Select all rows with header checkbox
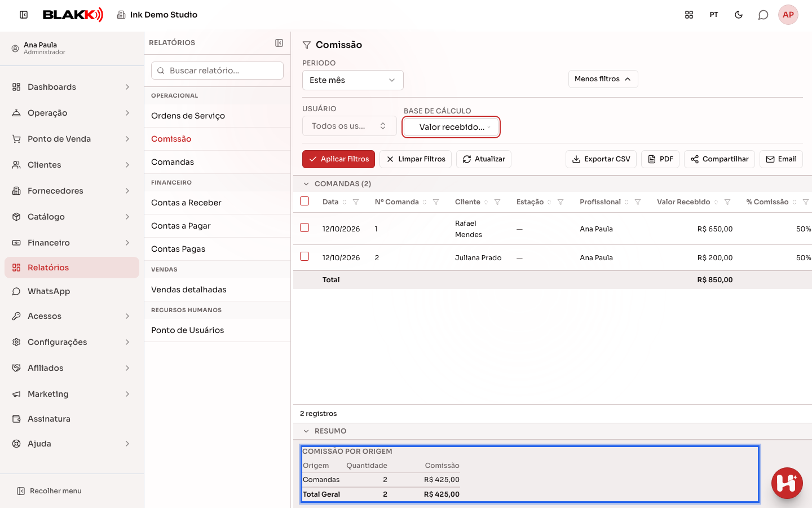Viewport: 812px width, 508px height. (x=304, y=201)
